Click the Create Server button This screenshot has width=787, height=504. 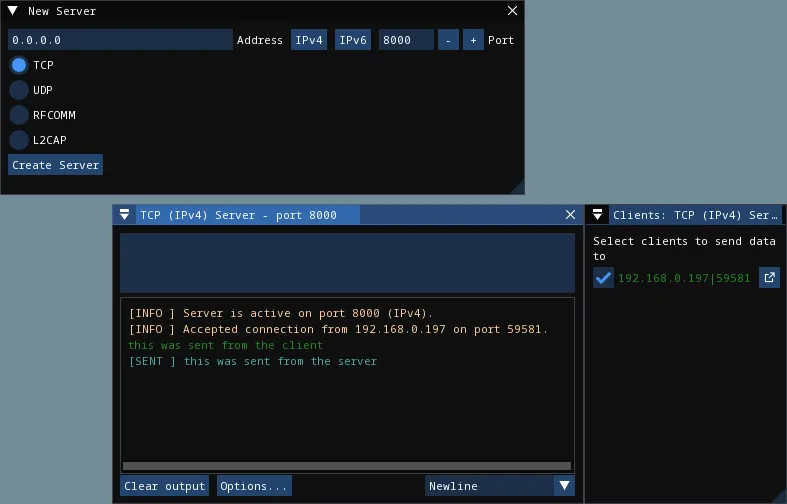click(55, 165)
